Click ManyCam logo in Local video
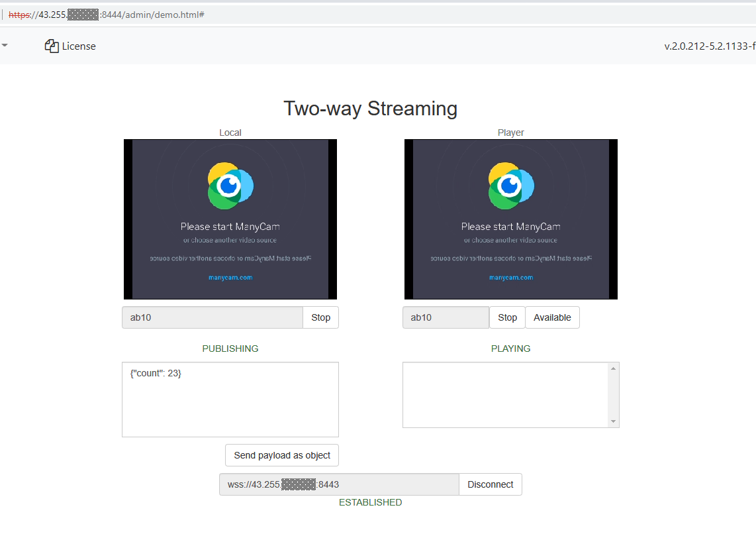This screenshot has height=542, width=756. [230, 186]
